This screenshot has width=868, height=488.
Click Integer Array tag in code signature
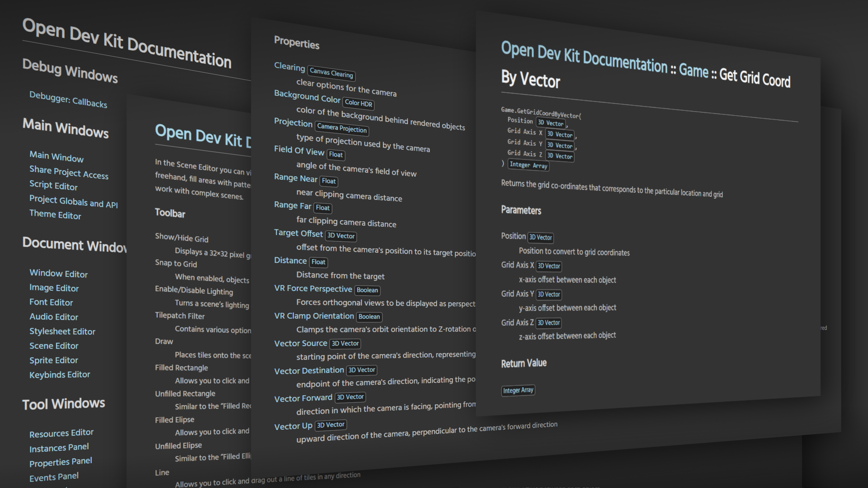pos(528,165)
